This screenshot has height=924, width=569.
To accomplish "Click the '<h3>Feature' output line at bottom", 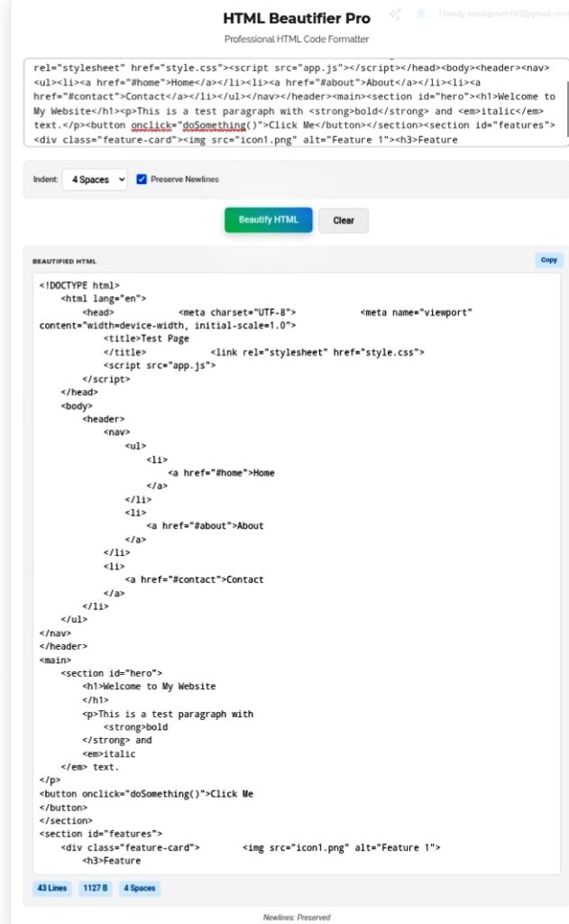I will (111, 861).
